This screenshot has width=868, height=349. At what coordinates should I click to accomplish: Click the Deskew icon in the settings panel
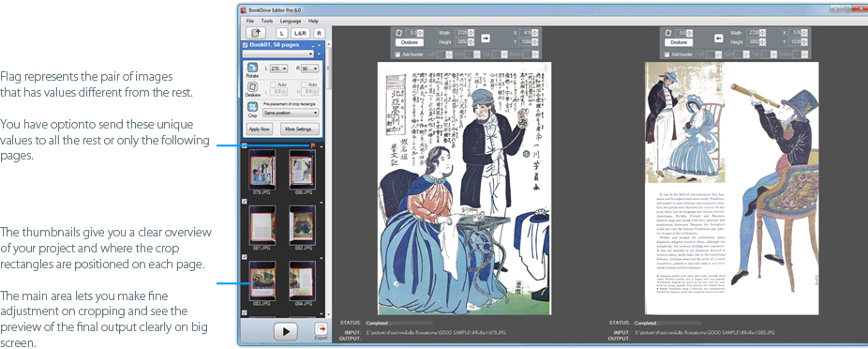252,87
